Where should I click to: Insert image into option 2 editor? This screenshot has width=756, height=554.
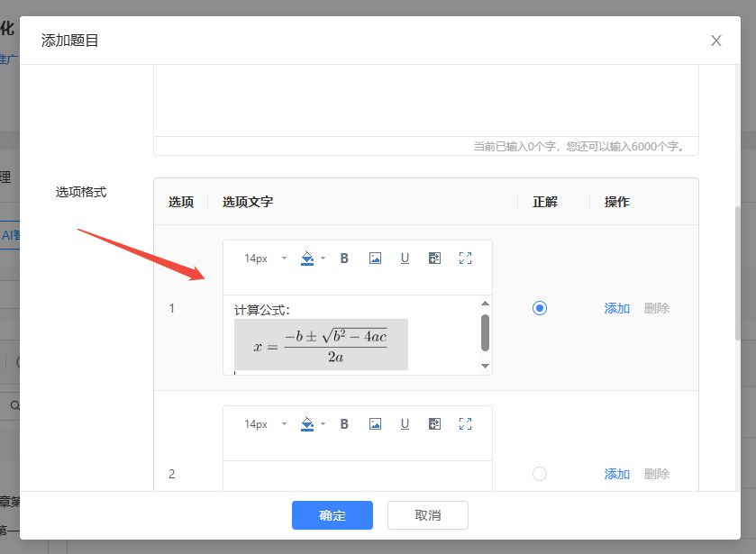click(375, 424)
